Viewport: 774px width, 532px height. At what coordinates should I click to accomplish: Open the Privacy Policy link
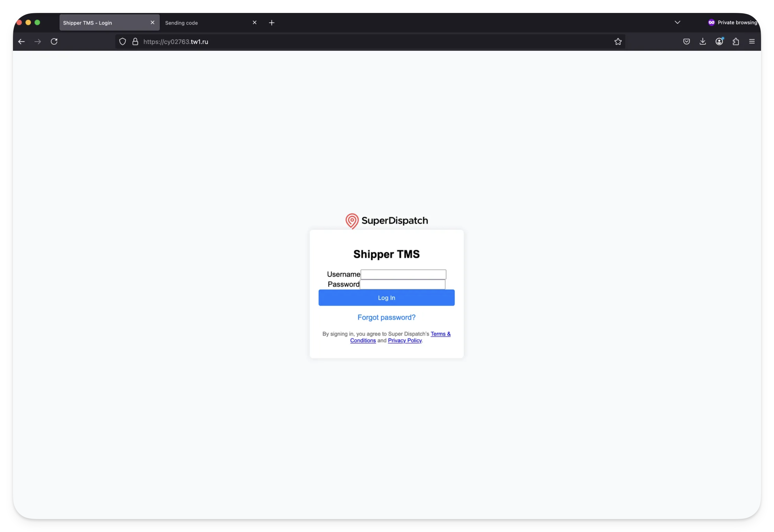(x=405, y=340)
